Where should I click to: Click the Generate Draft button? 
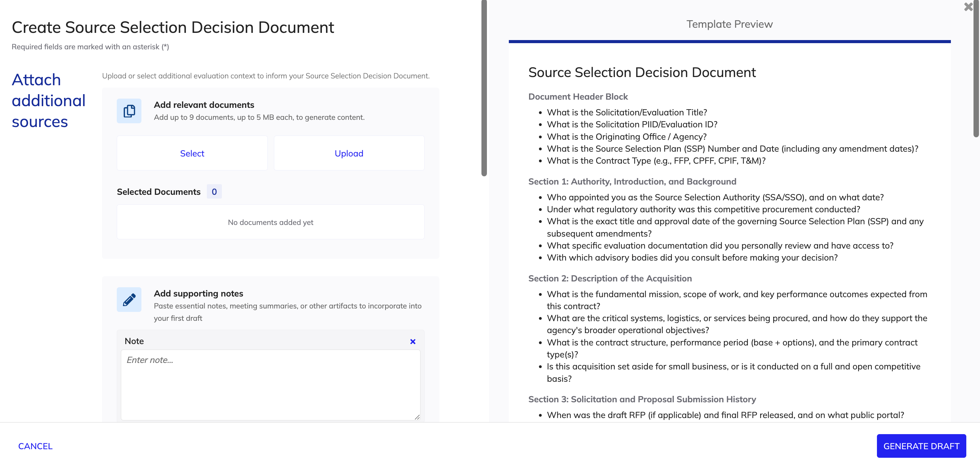(921, 446)
